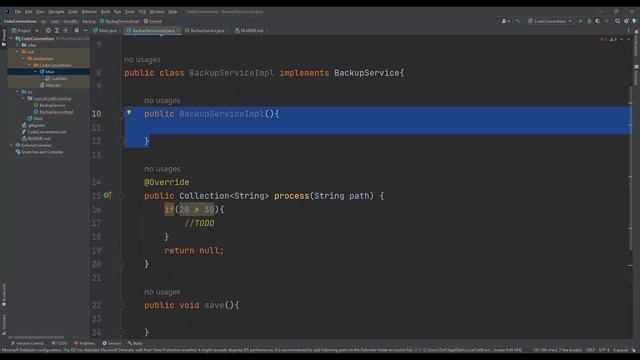Collapse the root CodeConventions project node
The height and width of the screenshot is (360, 640).
tap(11, 39)
